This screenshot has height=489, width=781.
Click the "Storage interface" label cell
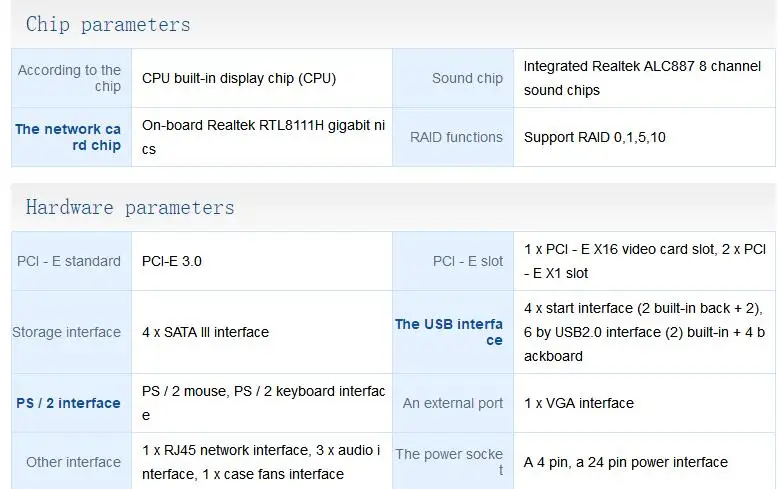click(66, 332)
